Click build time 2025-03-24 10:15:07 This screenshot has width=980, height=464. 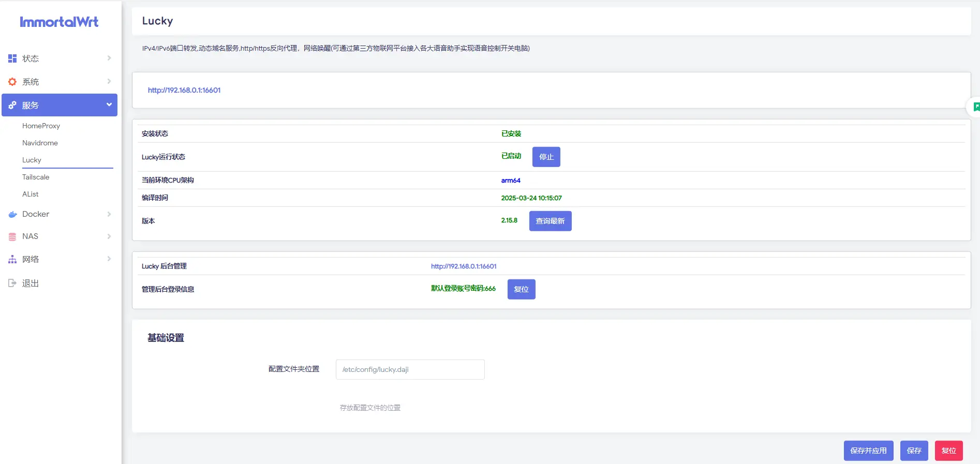(531, 198)
